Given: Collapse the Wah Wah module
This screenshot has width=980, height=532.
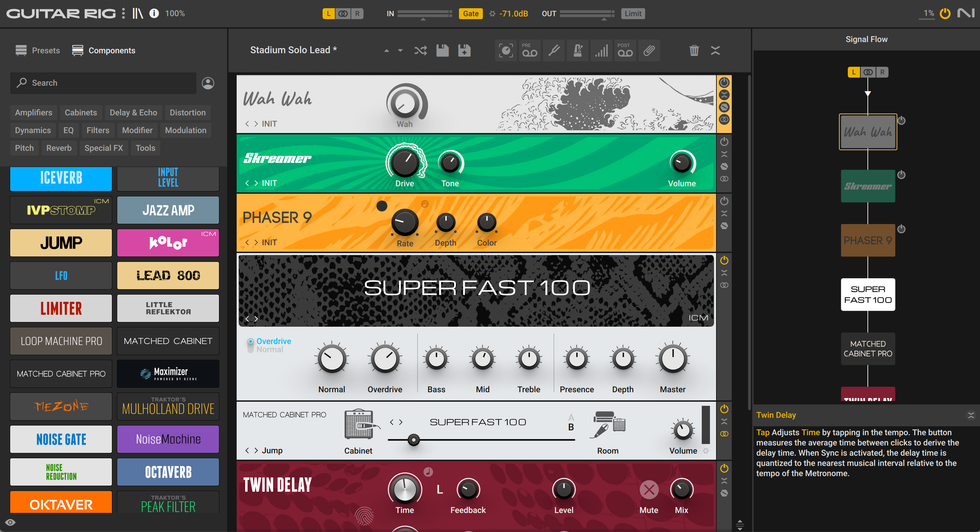Looking at the screenshot, I should (725, 94).
